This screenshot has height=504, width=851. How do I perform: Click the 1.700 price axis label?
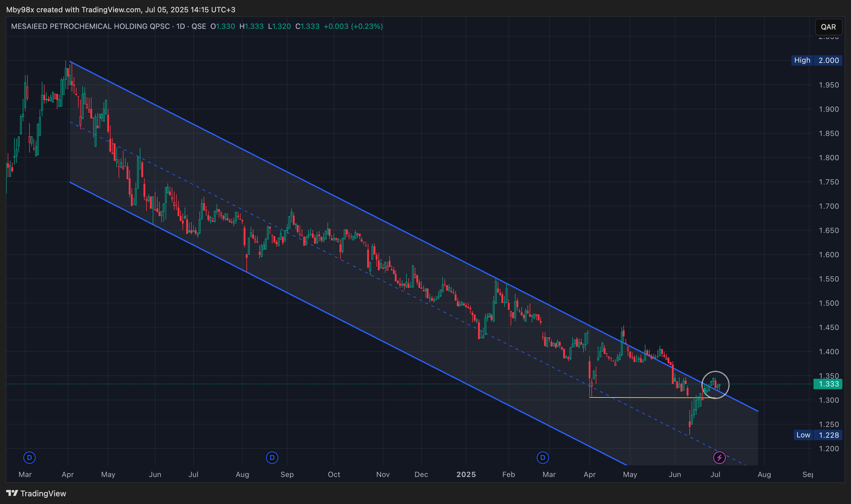click(829, 206)
